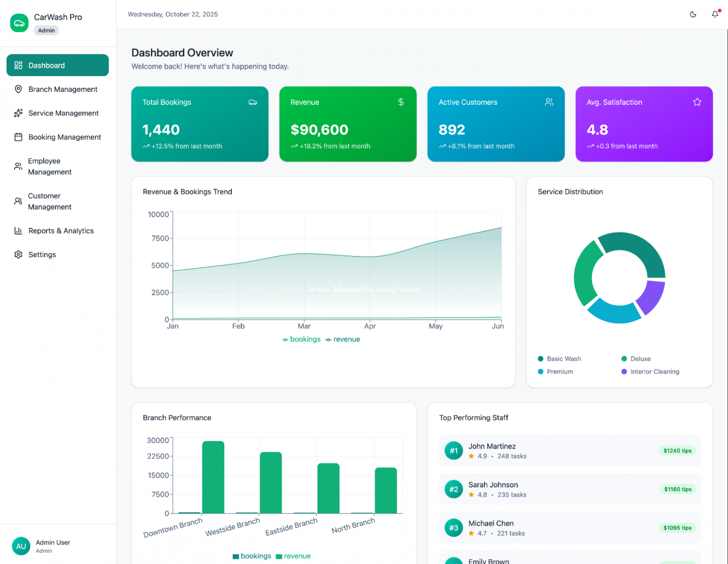This screenshot has height=564, width=728.
Task: Open notifications via the bell icon
Action: 715,15
